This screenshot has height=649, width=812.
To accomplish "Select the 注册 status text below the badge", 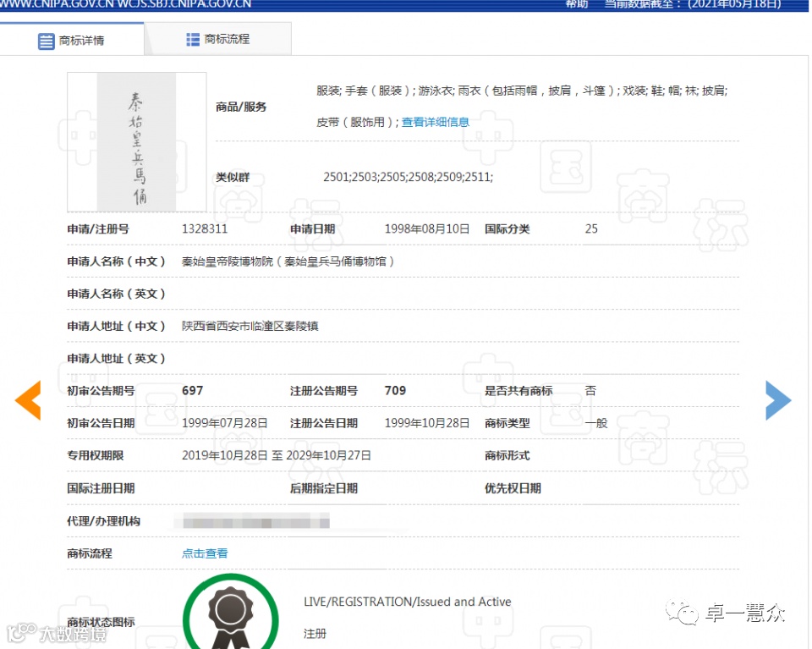I will point(315,634).
